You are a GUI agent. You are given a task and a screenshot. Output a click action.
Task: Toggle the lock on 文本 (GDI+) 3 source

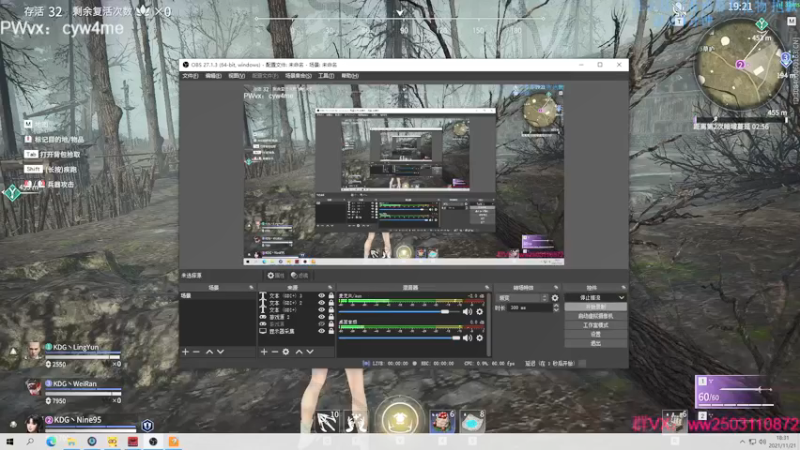pyautogui.click(x=331, y=295)
